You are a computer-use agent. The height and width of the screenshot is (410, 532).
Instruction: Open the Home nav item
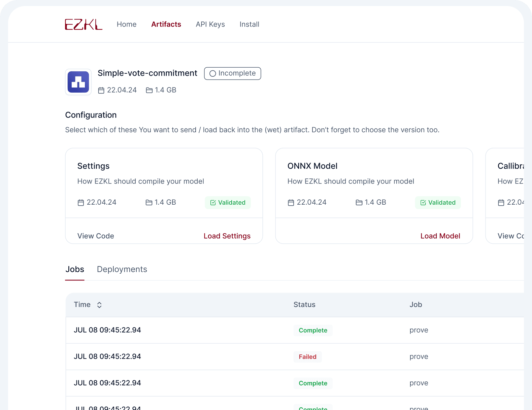pos(127,24)
